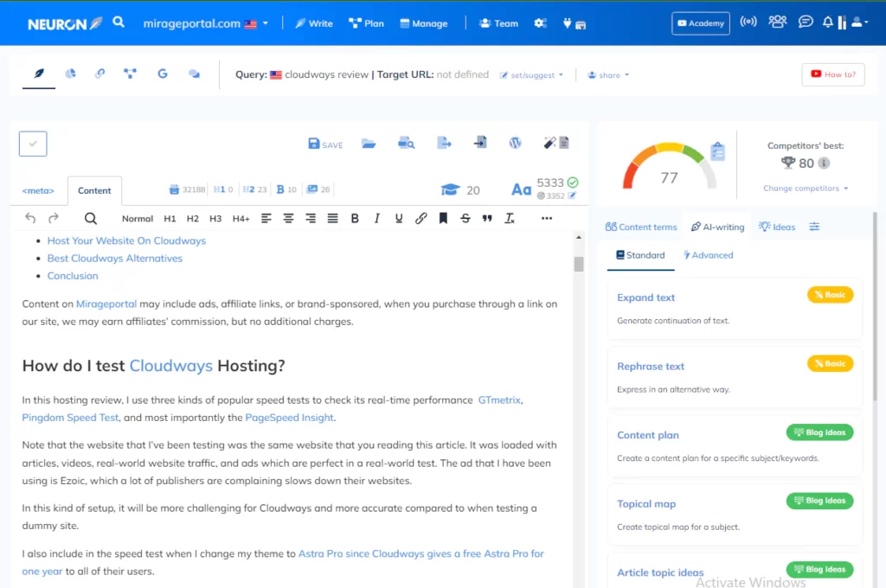Screen dimensions: 886x588
Task: Show more editor tools via ellipsis
Action: (x=547, y=218)
